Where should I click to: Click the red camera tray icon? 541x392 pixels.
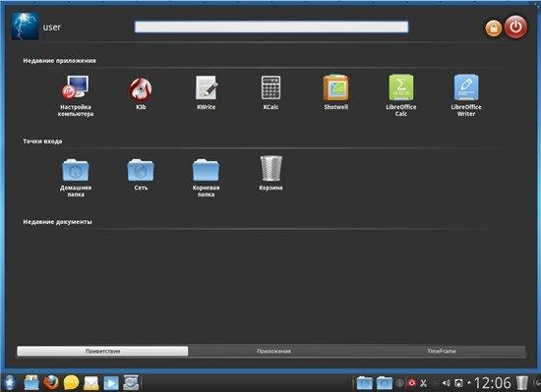[411, 383]
